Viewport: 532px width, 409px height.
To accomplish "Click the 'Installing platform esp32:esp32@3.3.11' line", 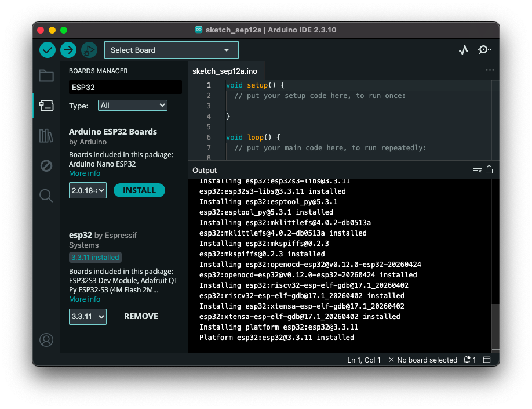I will tap(279, 327).
